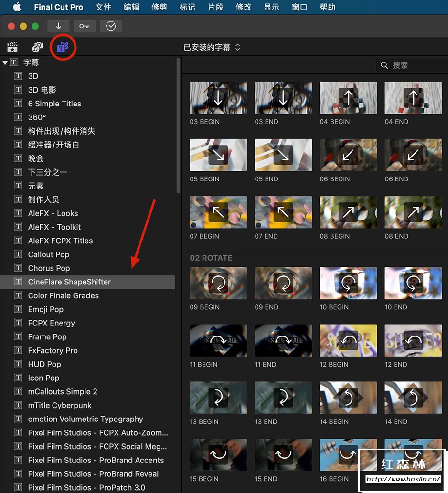Select the 03 END title thumbnail
Image resolution: width=448 pixels, height=493 pixels.
click(283, 98)
